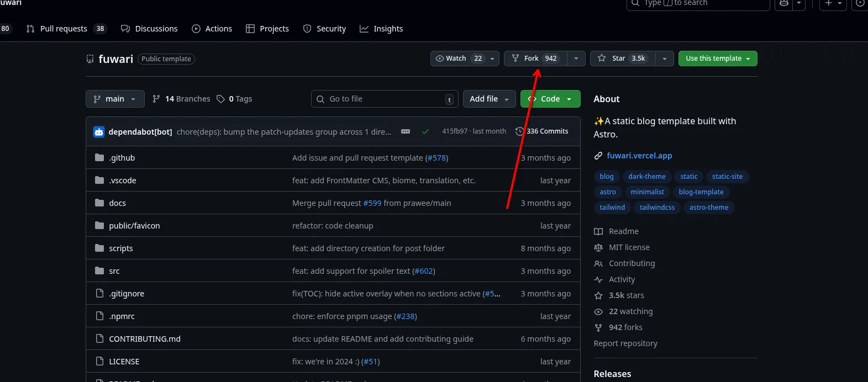868x382 pixels.
Task: Click the minimalist topic tag
Action: [x=648, y=192]
